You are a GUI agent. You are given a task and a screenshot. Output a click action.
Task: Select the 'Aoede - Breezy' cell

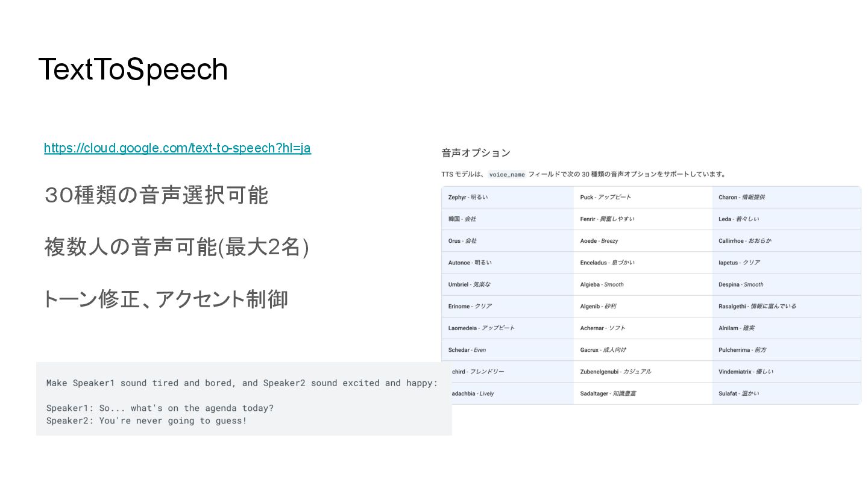643,240
